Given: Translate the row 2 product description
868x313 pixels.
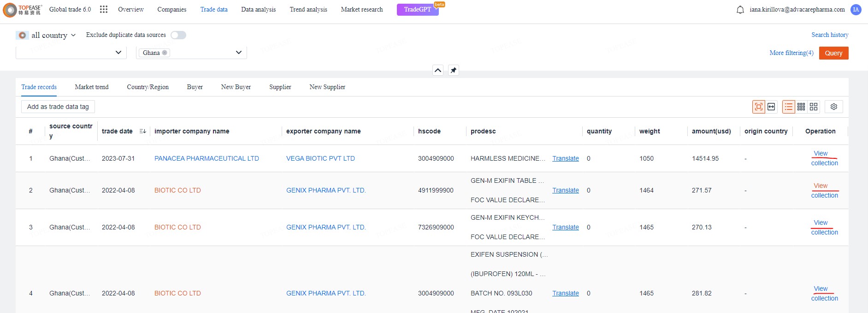Looking at the screenshot, I should pyautogui.click(x=566, y=190).
